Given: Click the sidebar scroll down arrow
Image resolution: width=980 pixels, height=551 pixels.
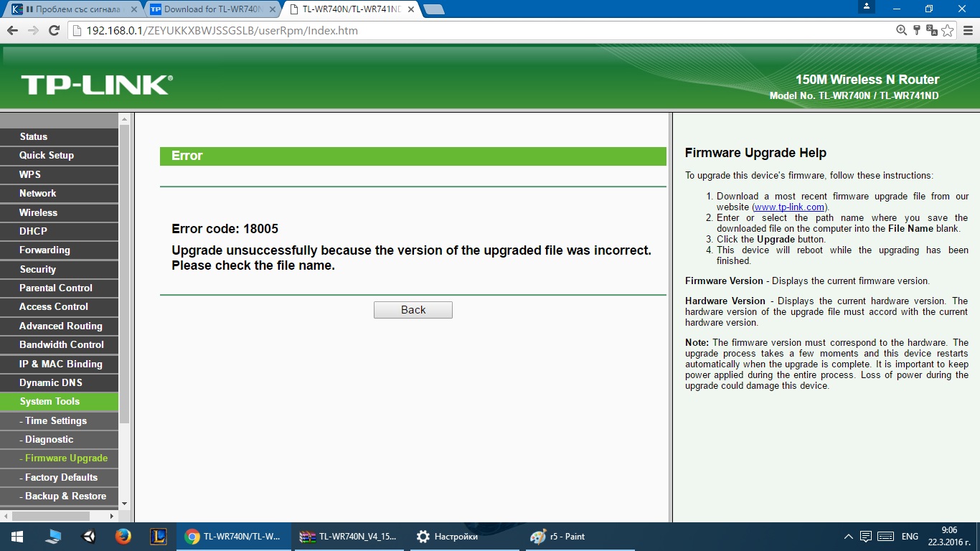Looking at the screenshot, I should click(x=124, y=504).
